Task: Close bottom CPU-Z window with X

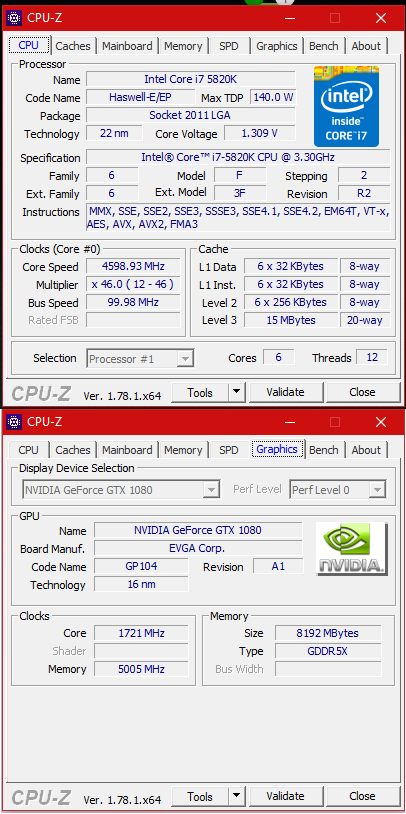Action: (x=381, y=422)
